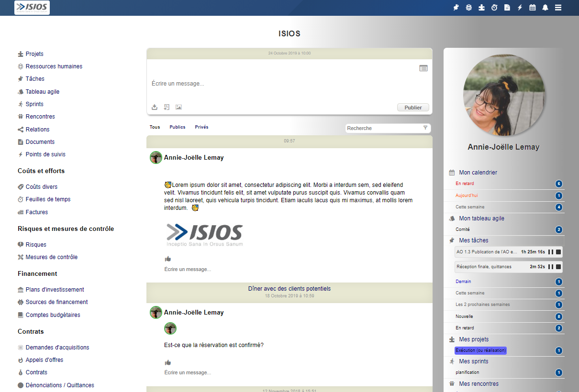Open the pushpin tasks icon in header
The height and width of the screenshot is (392, 579).
click(x=456, y=8)
